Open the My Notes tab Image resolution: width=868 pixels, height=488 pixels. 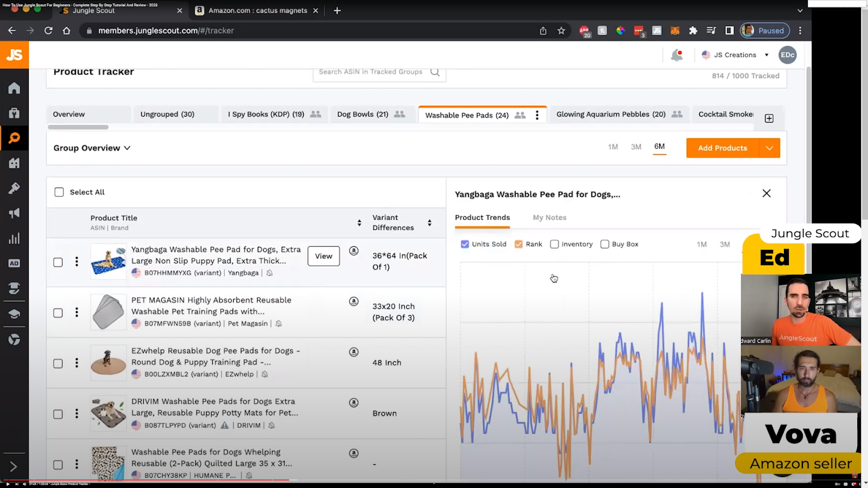pos(549,217)
